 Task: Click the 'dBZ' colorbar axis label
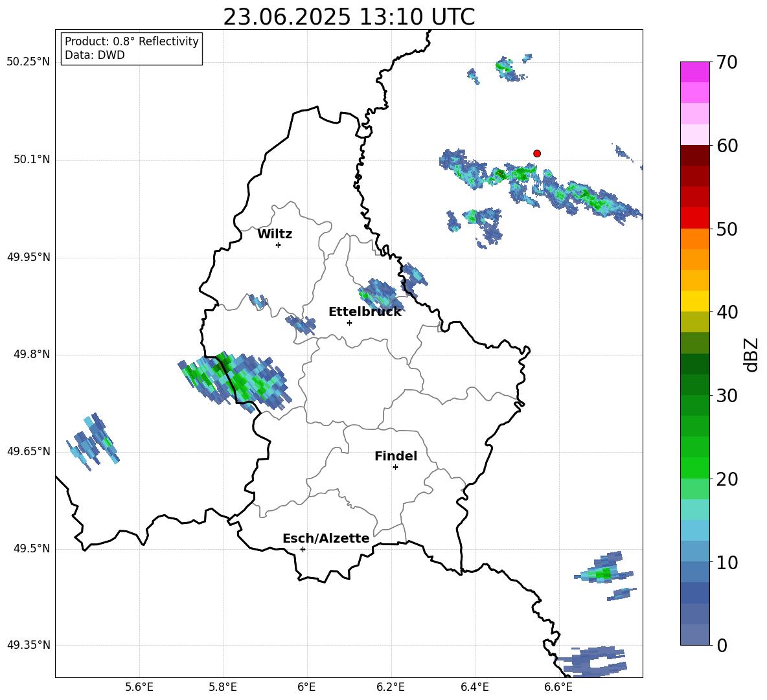tap(752, 354)
